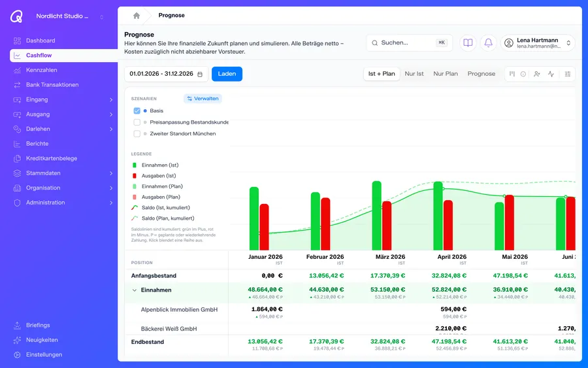
Task: Click the info circle toolbar icon
Action: pos(523,74)
